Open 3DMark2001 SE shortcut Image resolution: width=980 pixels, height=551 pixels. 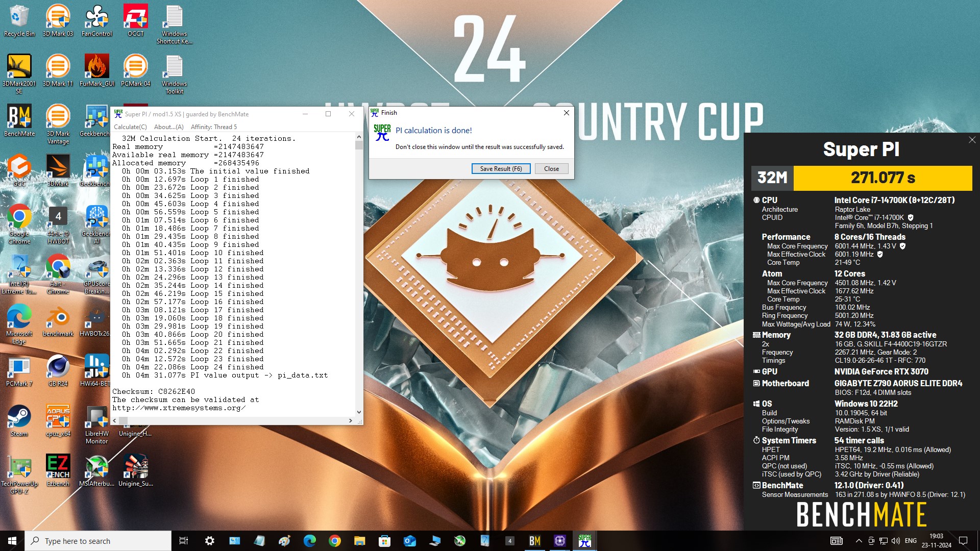coord(19,74)
